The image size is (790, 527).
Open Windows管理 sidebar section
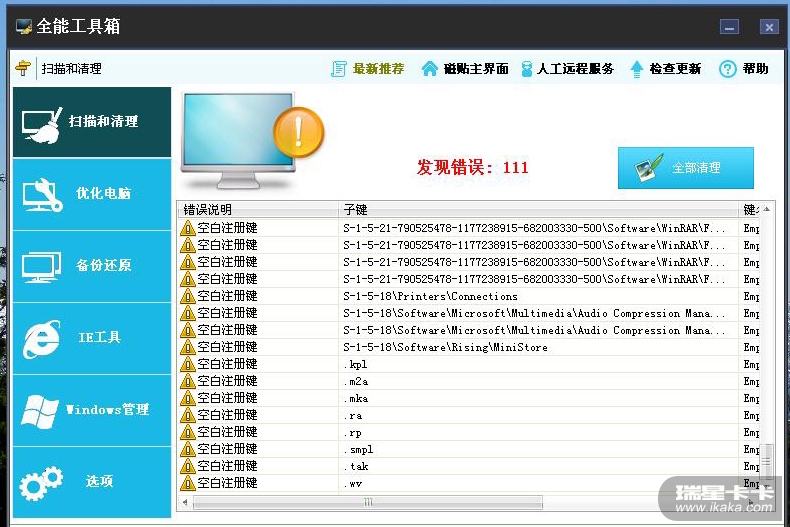point(92,410)
